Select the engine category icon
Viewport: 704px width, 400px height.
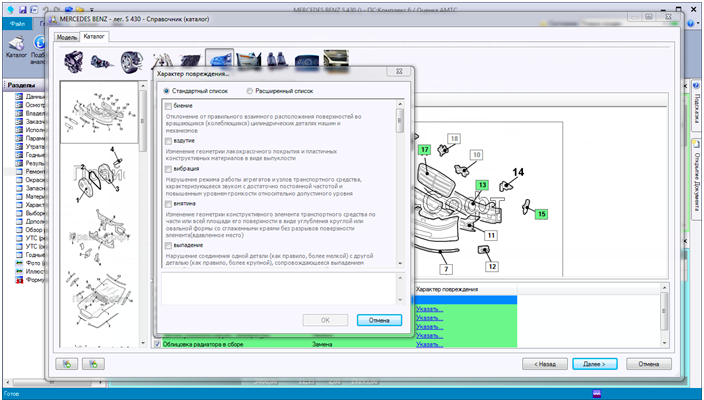click(73, 62)
